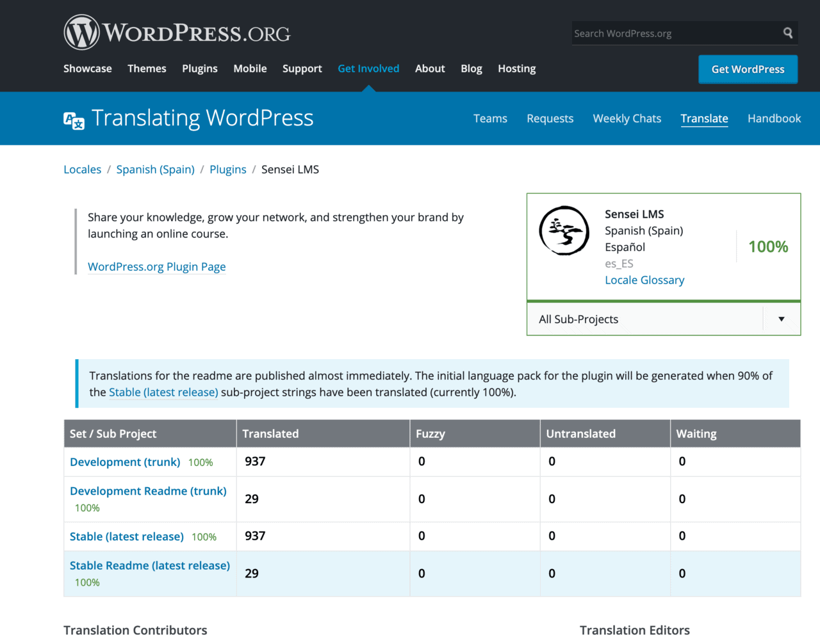This screenshot has height=644, width=820.
Task: Open Stable Readme (latest release) sub-project
Action: tap(150, 566)
